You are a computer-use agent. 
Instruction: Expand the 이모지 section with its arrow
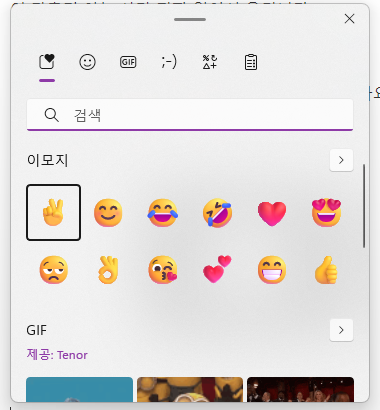point(341,160)
